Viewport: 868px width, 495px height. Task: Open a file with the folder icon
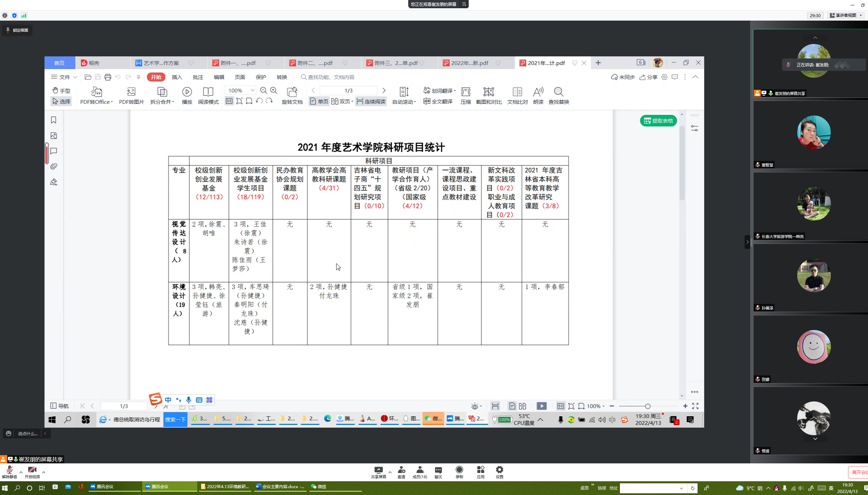(x=88, y=77)
